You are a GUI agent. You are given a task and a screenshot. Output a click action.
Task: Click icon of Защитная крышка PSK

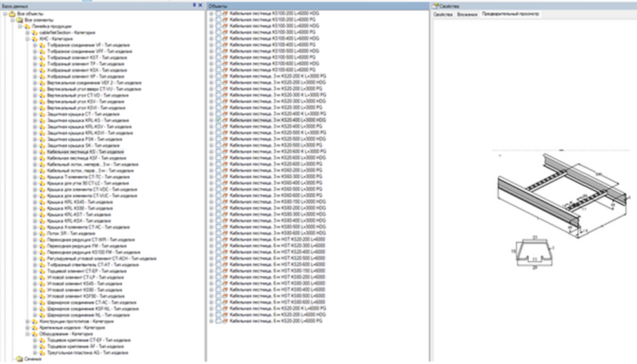42,140
